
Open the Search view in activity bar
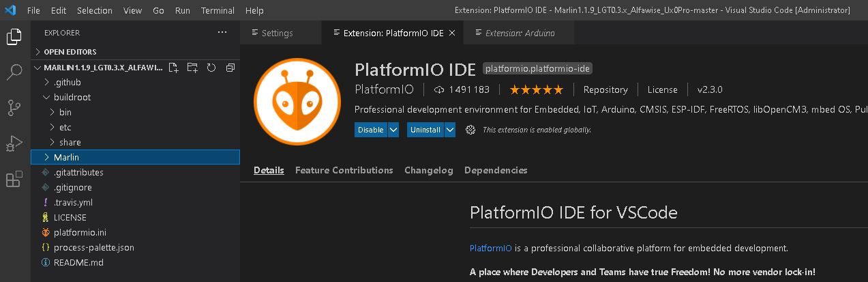point(14,72)
